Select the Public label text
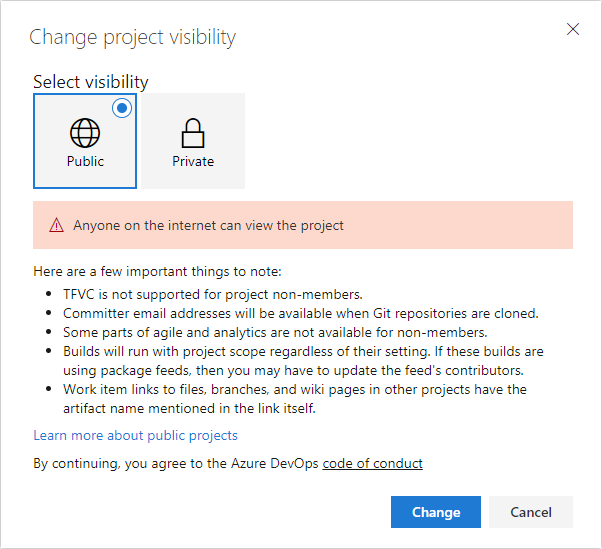This screenshot has height=549, width=602. coord(85,161)
